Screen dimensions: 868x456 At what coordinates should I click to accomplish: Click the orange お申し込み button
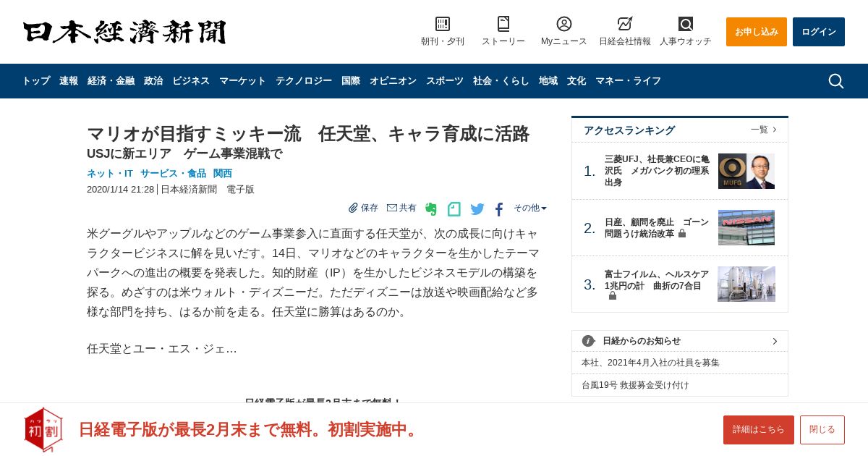click(757, 32)
